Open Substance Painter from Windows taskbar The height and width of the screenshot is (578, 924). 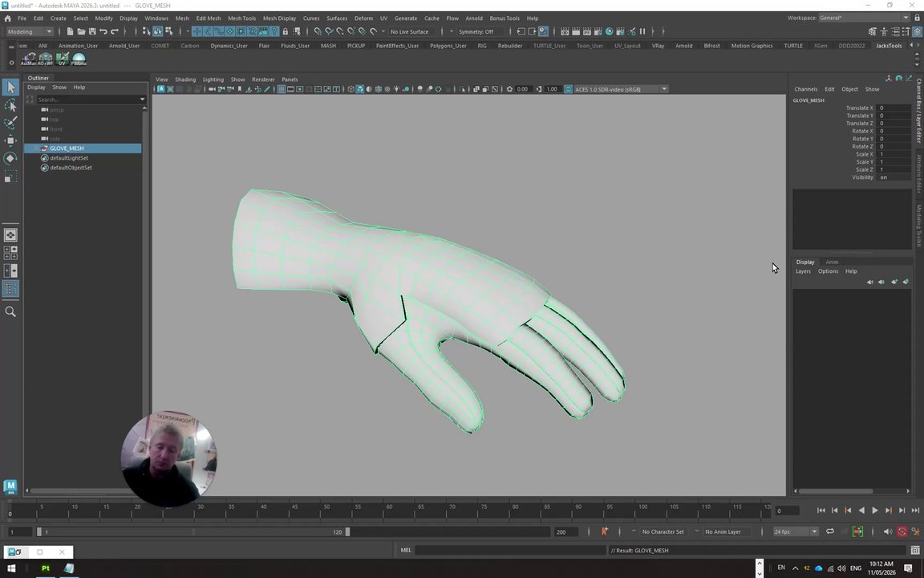point(46,568)
